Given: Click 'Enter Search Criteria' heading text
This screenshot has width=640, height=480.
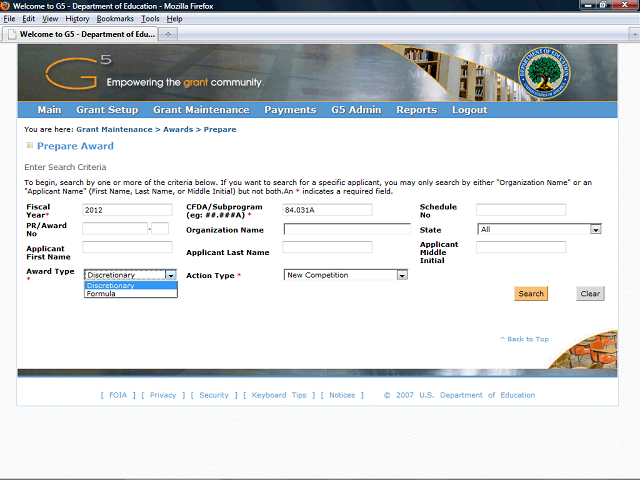Looking at the screenshot, I should pyautogui.click(x=65, y=167).
